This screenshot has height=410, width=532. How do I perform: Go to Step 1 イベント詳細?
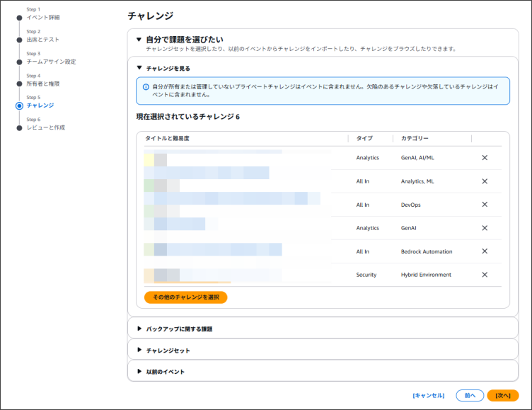43,17
